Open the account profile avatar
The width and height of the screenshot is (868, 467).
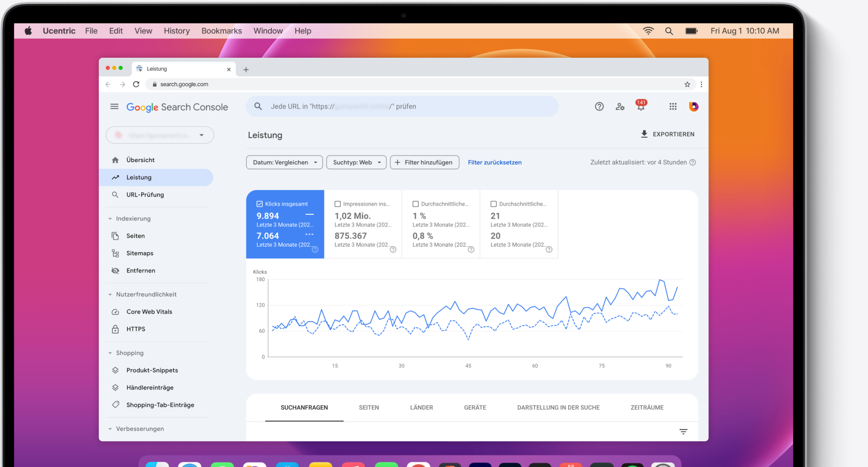(x=694, y=106)
